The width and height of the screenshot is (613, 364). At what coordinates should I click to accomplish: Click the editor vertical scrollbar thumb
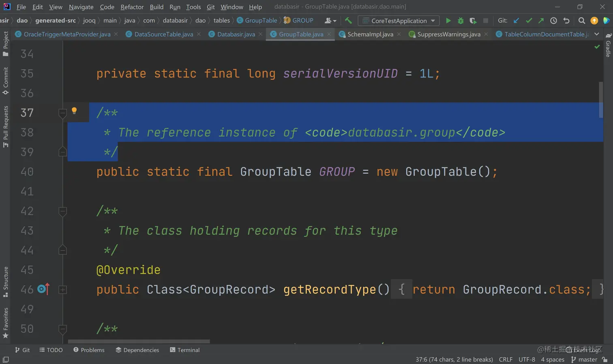[601, 100]
